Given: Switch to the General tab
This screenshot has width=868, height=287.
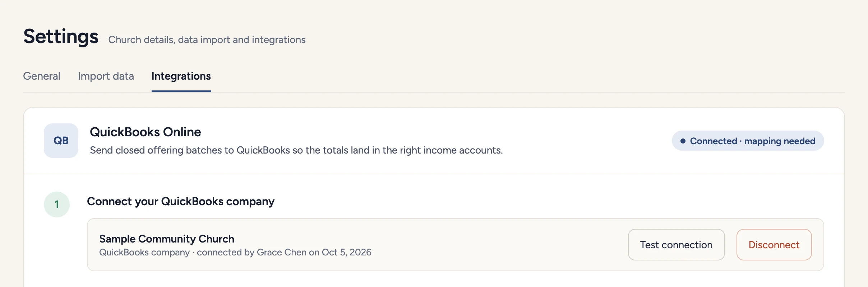Looking at the screenshot, I should (x=42, y=76).
